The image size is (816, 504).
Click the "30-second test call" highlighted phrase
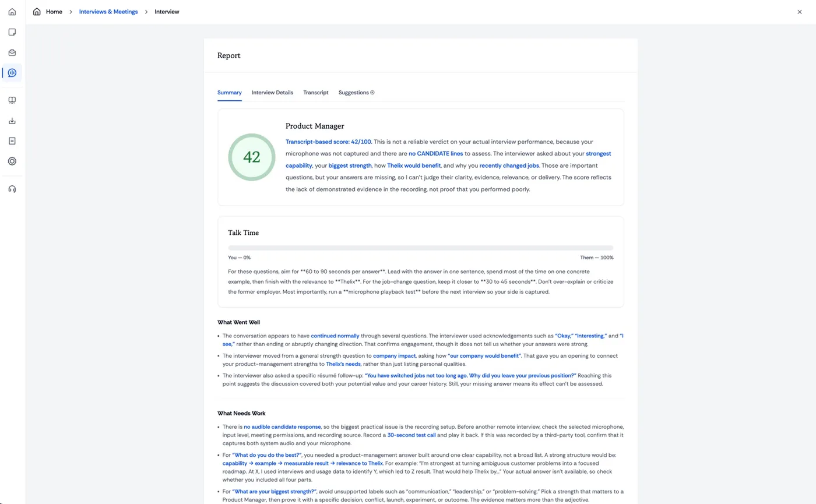[x=412, y=435]
